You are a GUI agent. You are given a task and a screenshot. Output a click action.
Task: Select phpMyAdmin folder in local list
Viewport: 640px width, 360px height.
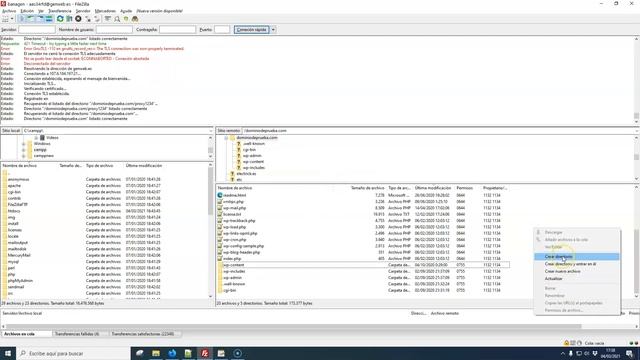[x=20, y=281]
